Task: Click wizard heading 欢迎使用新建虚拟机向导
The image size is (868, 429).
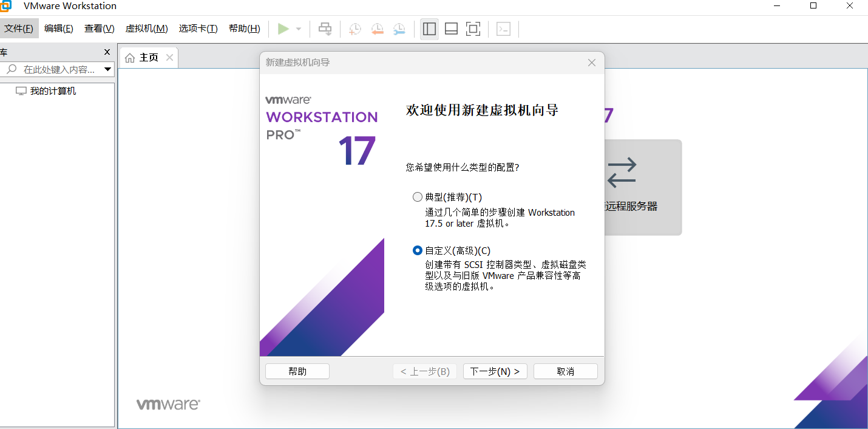Action: [482, 111]
